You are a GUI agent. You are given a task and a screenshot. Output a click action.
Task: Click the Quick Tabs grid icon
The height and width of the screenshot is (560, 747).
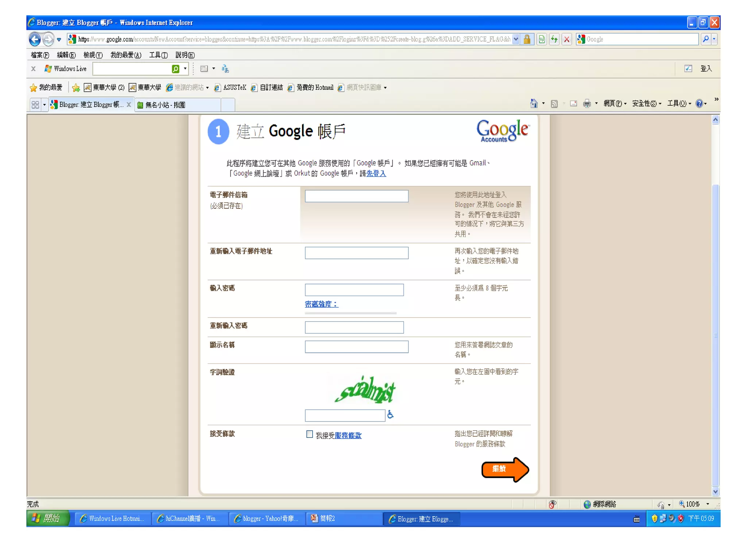pyautogui.click(x=35, y=105)
